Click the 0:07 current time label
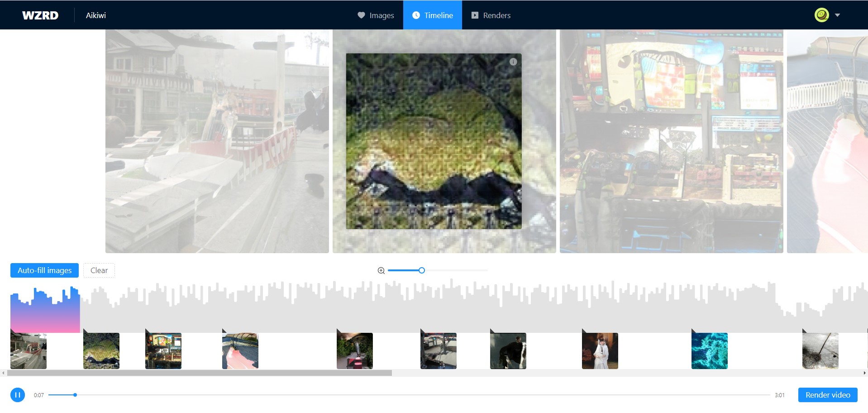Image resolution: width=868 pixels, height=413 pixels. pos(39,395)
